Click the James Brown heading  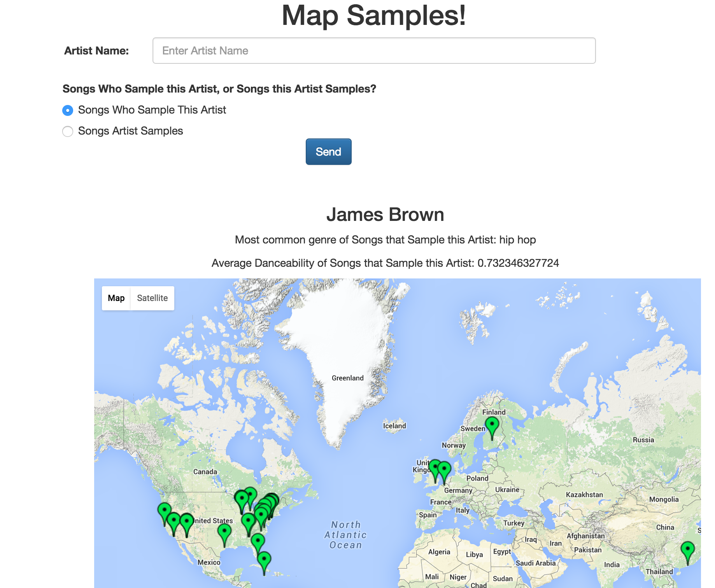click(385, 215)
